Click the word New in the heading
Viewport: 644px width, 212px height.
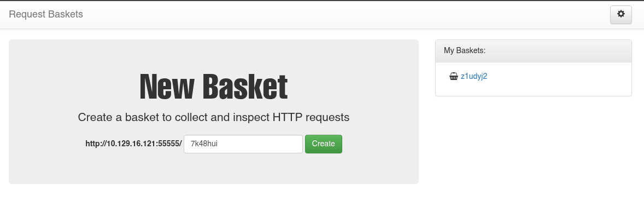point(167,87)
